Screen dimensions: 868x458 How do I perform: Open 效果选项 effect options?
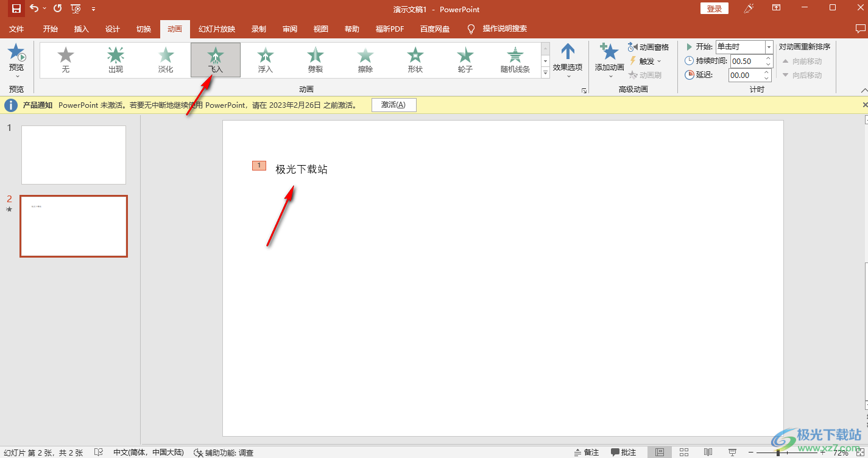pyautogui.click(x=568, y=60)
